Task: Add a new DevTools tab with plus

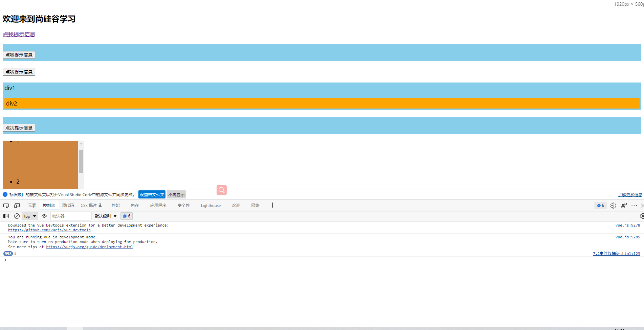Action: click(272, 205)
